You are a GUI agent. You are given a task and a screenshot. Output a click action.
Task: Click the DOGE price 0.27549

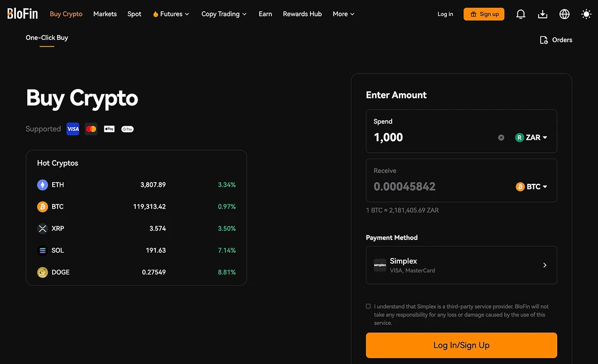[x=154, y=272]
